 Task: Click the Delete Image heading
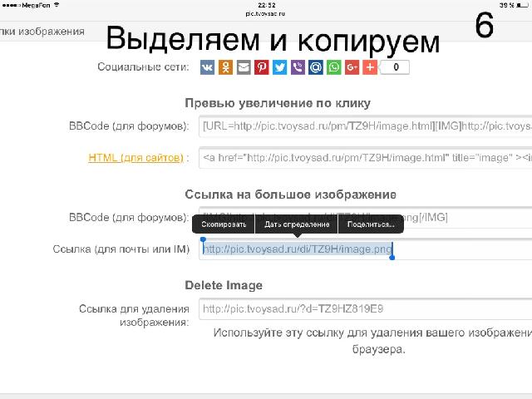point(224,285)
